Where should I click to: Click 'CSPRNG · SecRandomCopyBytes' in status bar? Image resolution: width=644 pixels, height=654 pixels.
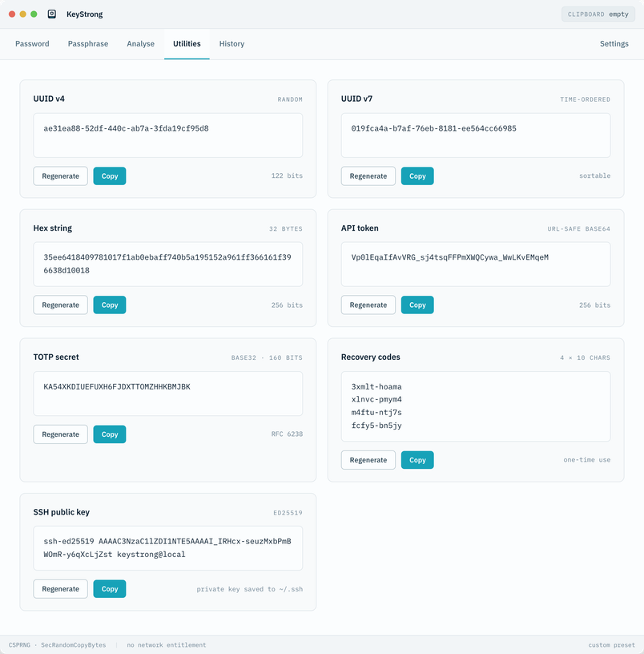click(x=57, y=645)
